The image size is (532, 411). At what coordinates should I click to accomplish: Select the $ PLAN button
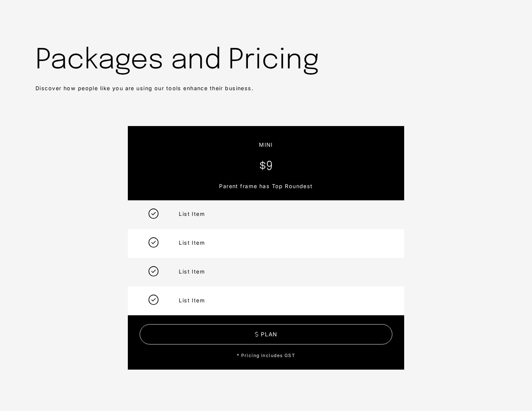point(266,334)
